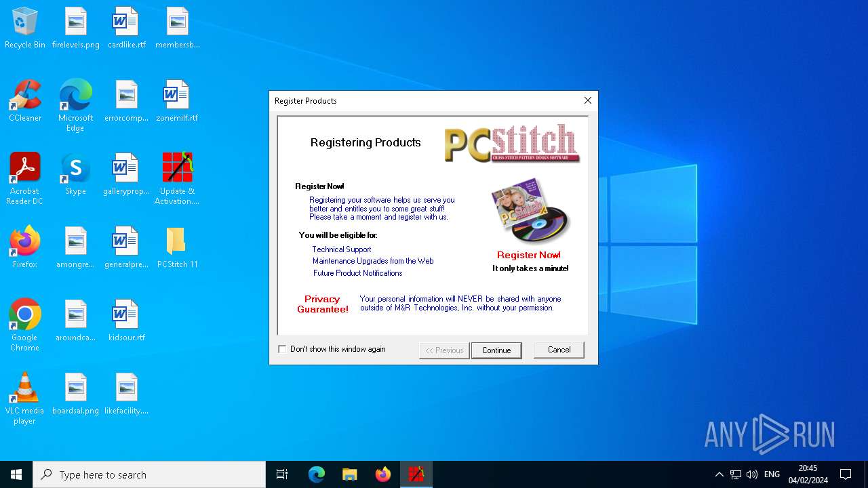Click "Privacy Guarantee!" text

coord(323,304)
